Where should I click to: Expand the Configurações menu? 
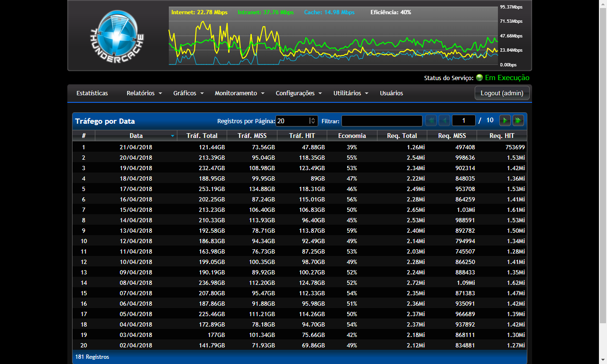pos(299,93)
